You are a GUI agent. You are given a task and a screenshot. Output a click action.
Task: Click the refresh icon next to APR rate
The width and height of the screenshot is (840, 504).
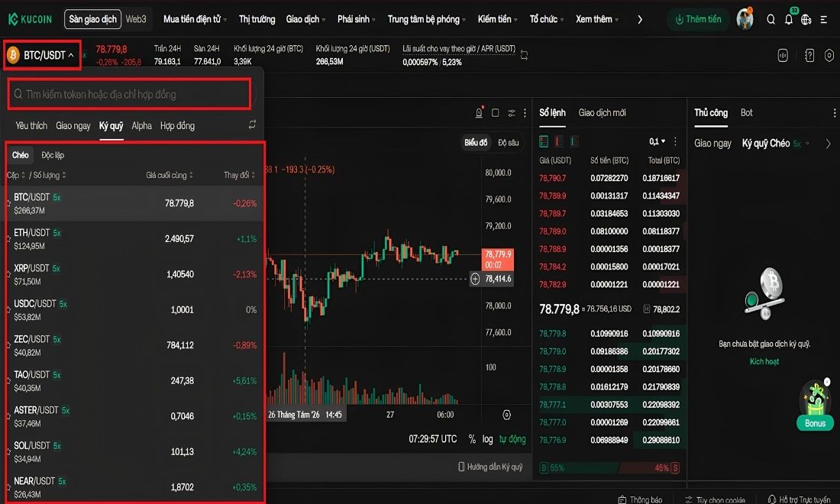pyautogui.click(x=524, y=55)
